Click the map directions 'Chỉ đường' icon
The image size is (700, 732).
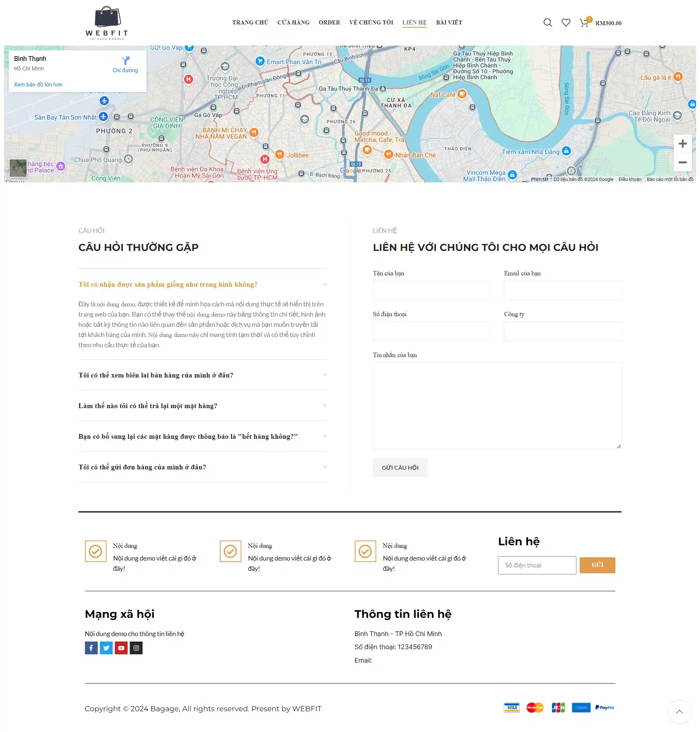(x=125, y=61)
